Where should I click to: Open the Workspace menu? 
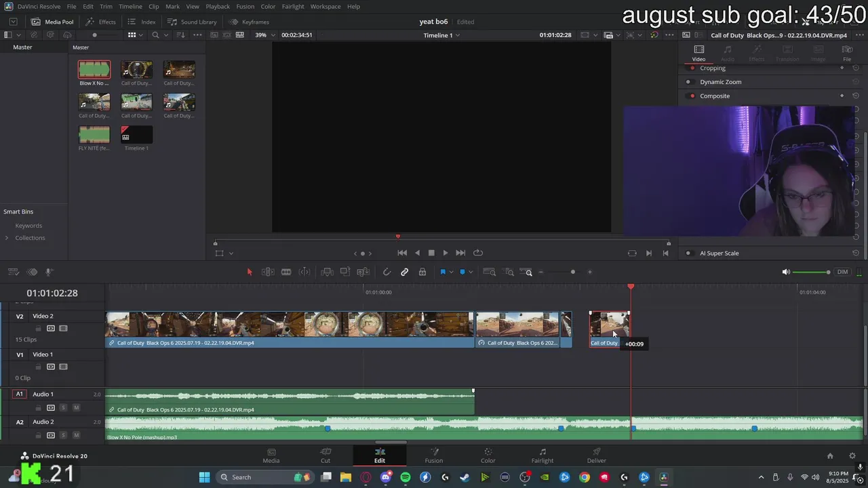coord(325,6)
